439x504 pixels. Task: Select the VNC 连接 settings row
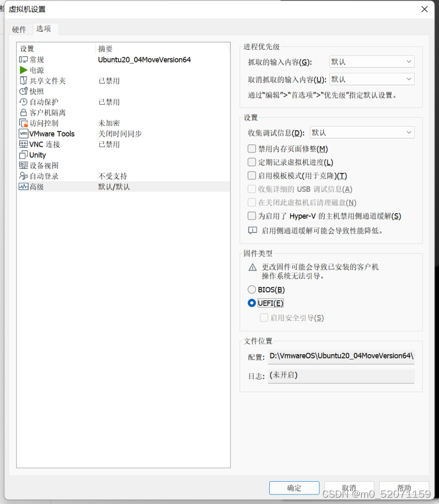pyautogui.click(x=124, y=145)
